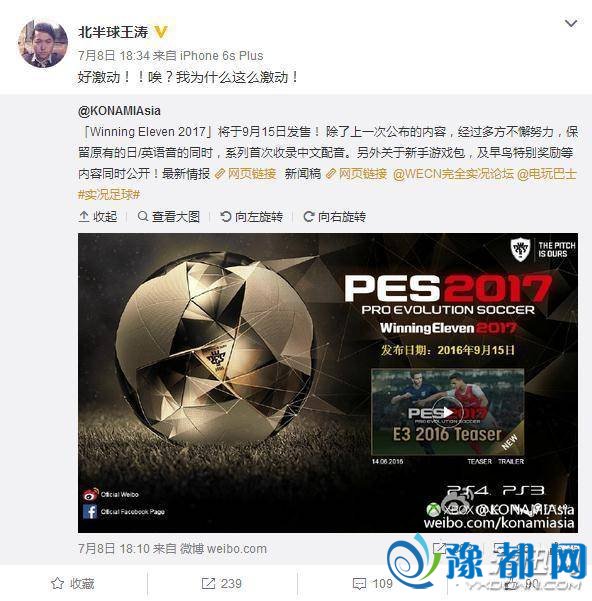
Task: Rotate image left with 向左旋转
Action: tap(252, 217)
